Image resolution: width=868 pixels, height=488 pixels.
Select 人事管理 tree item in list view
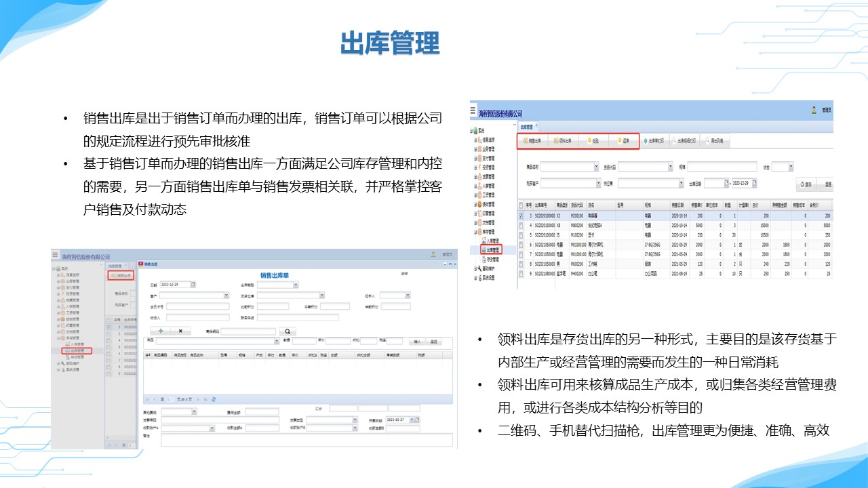pos(486,186)
